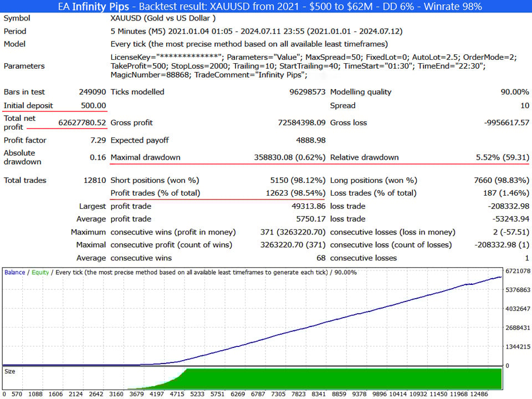Select consecutive loss value -208332.98 (1)
Screen dimensions: 532x399
[502, 245]
